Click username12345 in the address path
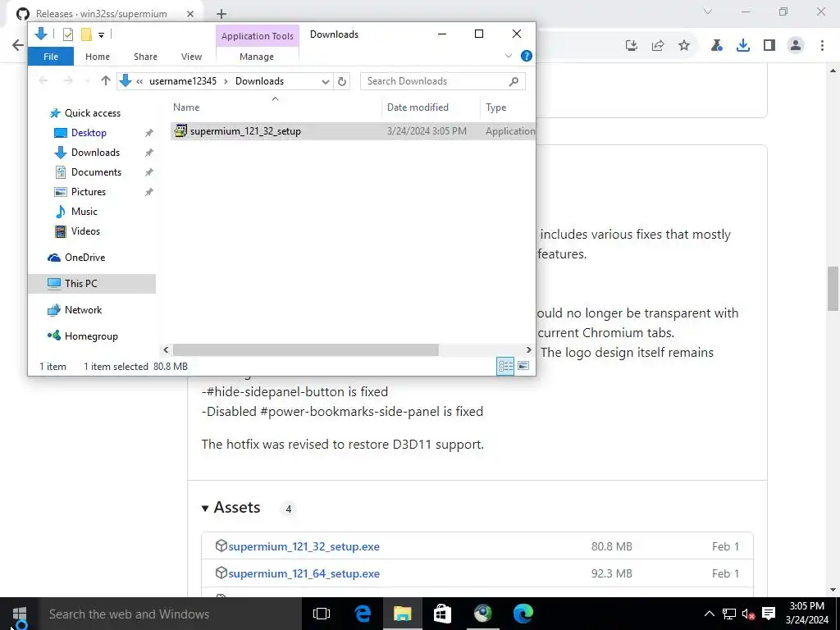The height and width of the screenshot is (630, 840). (x=183, y=81)
